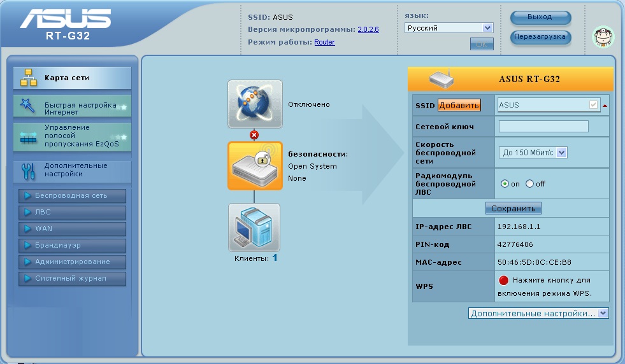The width and height of the screenshot is (625, 364).
Task: Open Дополнительные настройки dropdown at bottom
Action: pos(538,314)
